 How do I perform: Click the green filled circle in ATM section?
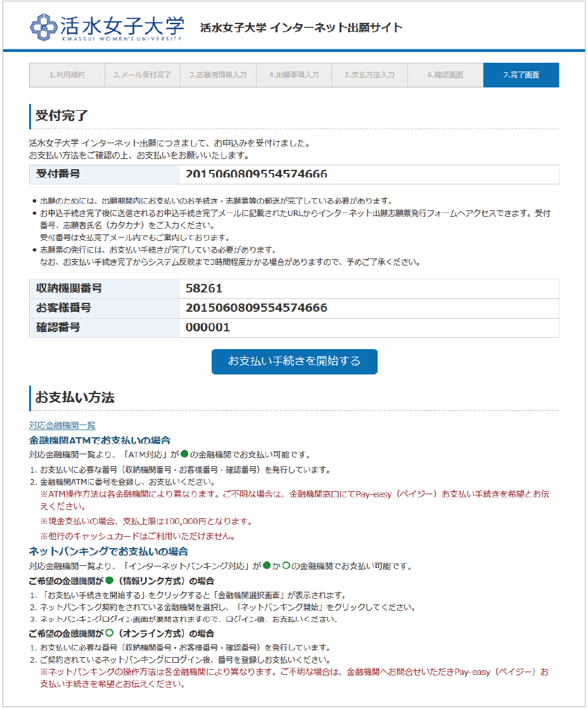tap(185, 454)
